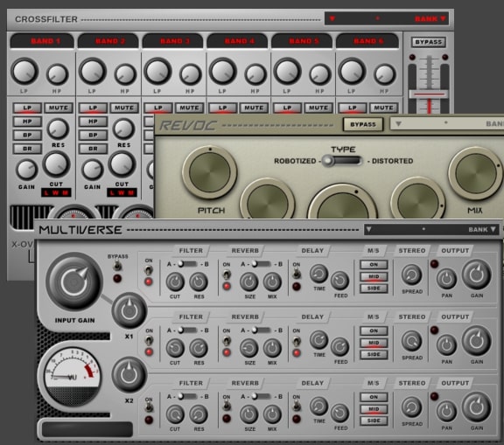
Task: Click the Crossfilter BYPASS button
Action: click(429, 42)
